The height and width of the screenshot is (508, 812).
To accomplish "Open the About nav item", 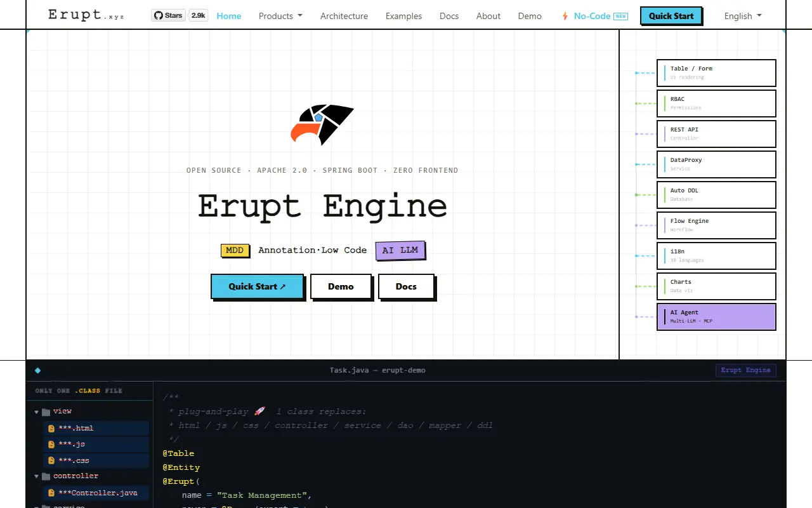I will pyautogui.click(x=488, y=16).
